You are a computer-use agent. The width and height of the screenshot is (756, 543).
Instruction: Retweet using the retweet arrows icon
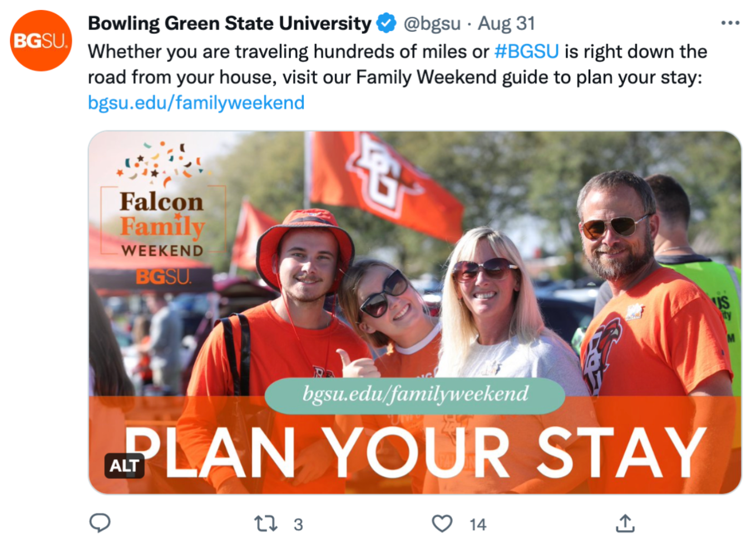tap(265, 524)
